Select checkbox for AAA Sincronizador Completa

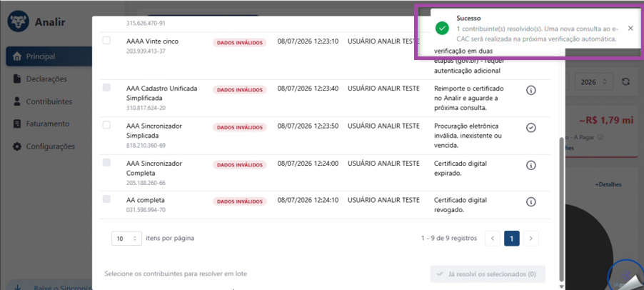(x=106, y=162)
